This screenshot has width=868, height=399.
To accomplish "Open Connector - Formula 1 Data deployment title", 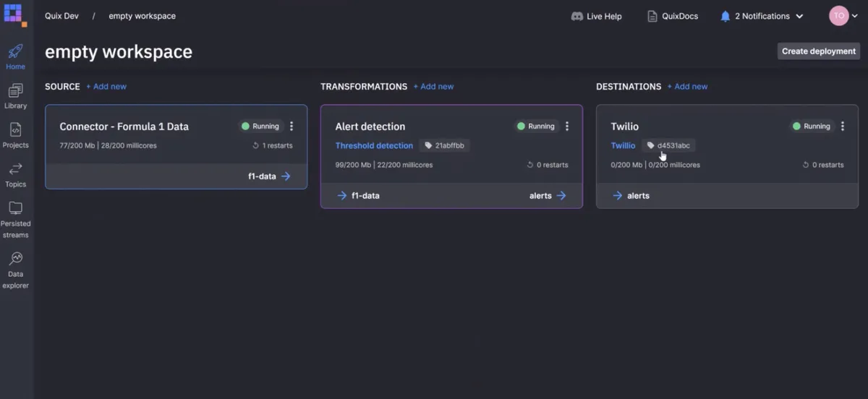I will pyautogui.click(x=124, y=126).
